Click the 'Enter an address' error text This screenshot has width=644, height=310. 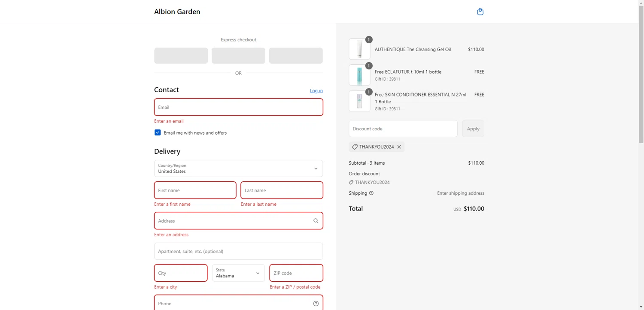tap(171, 235)
